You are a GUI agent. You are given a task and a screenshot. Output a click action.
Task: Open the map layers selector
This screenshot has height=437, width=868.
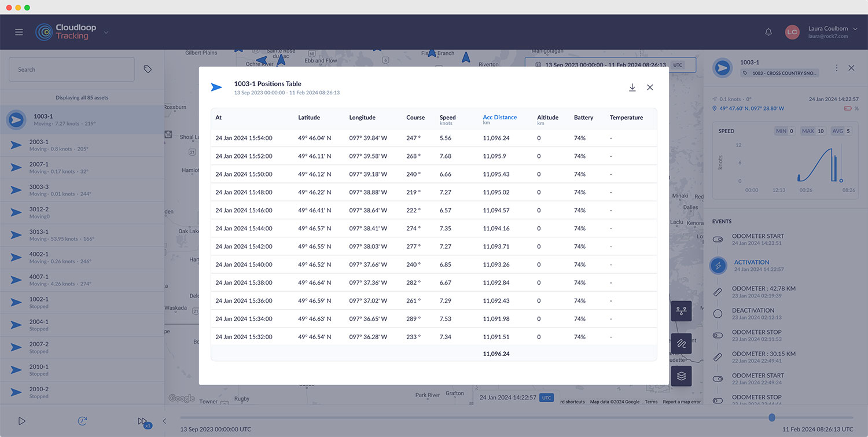coord(681,376)
